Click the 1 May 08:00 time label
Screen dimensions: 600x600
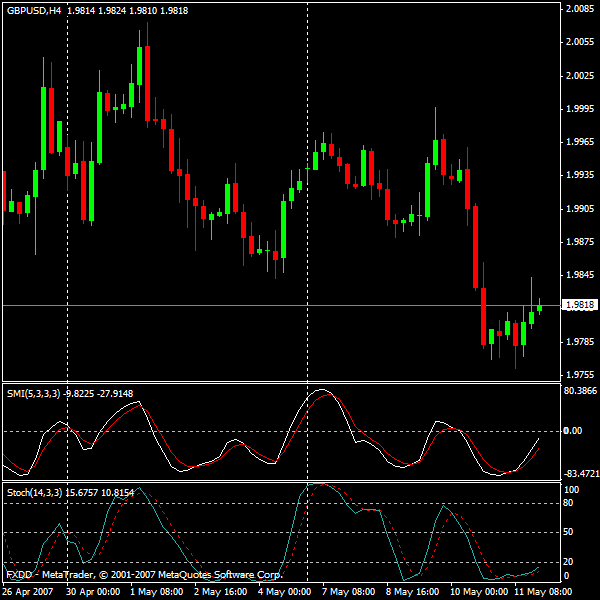[x=157, y=592]
